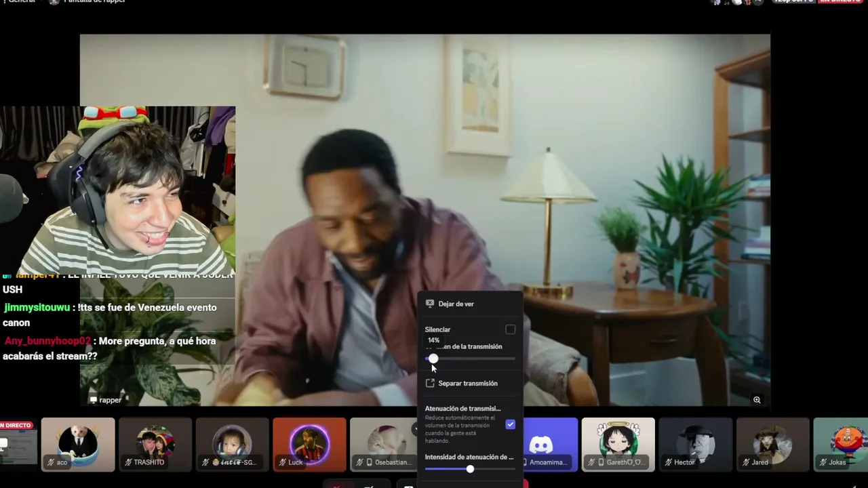
Task: Click the muted mic icon on Luck
Action: tap(282, 462)
